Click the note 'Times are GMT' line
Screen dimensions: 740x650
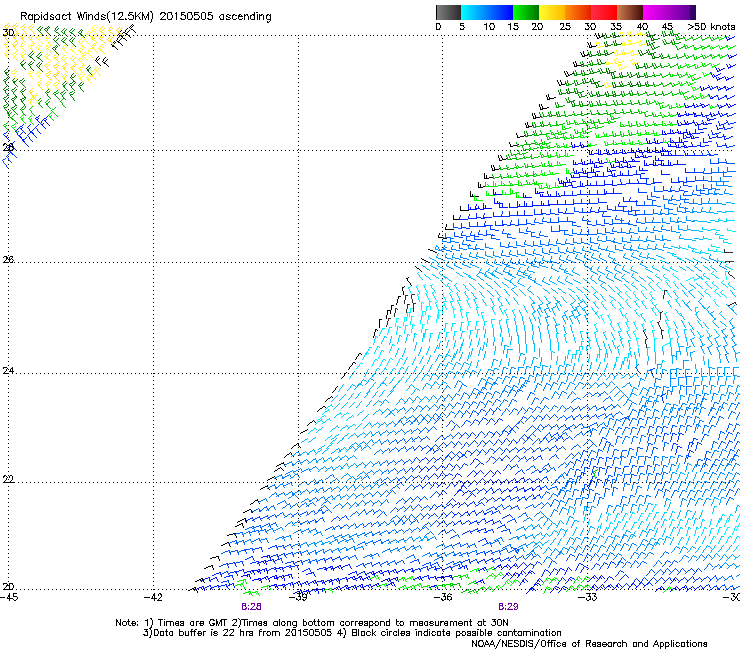tap(312, 623)
